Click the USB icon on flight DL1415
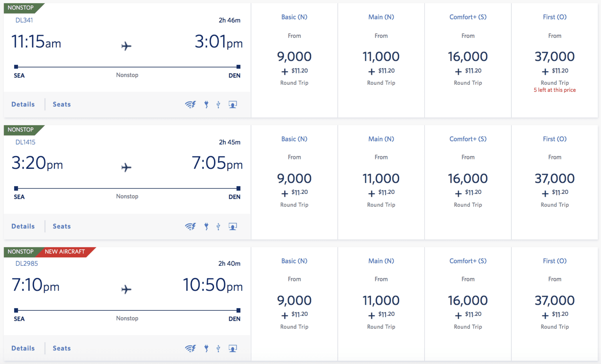This screenshot has width=601, height=364. coord(218,226)
